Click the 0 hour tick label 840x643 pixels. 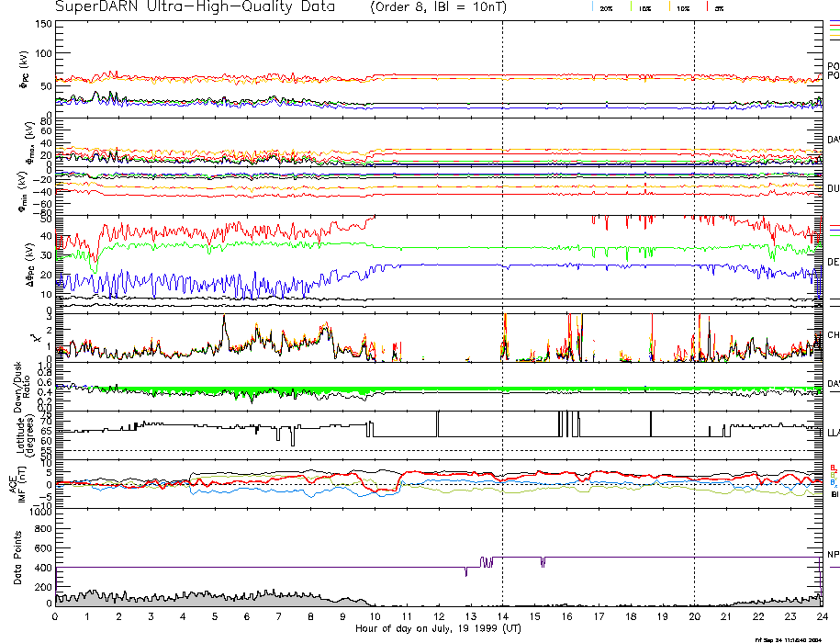(55, 617)
